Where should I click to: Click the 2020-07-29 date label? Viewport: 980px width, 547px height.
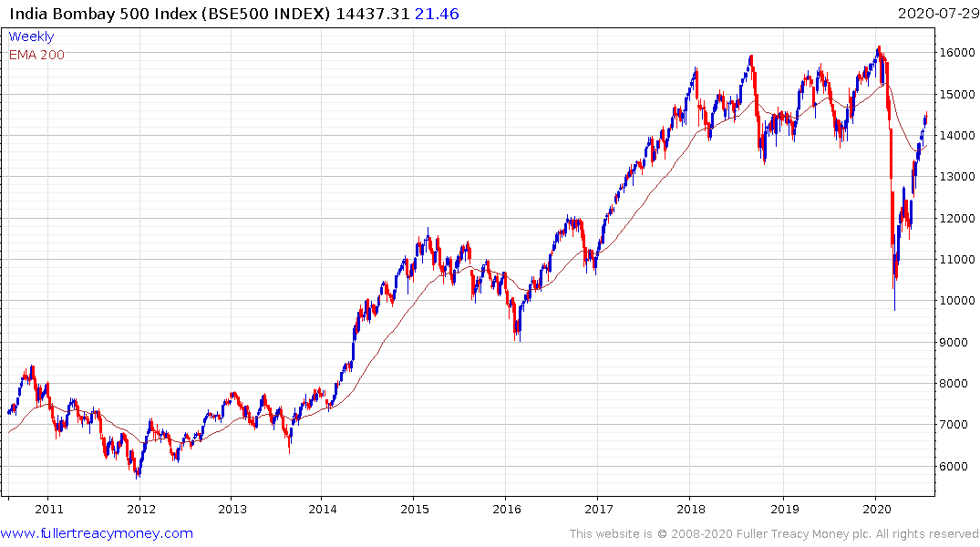pos(938,14)
